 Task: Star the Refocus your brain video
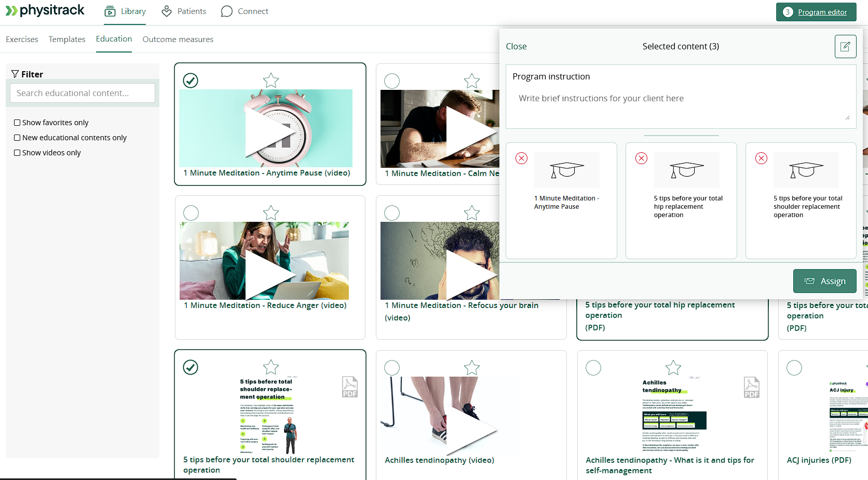click(472, 213)
